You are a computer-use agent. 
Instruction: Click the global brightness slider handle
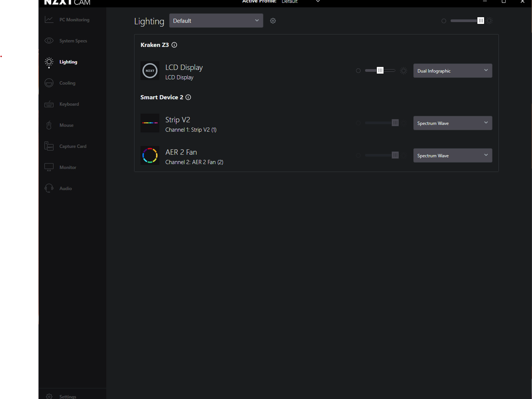point(481,21)
